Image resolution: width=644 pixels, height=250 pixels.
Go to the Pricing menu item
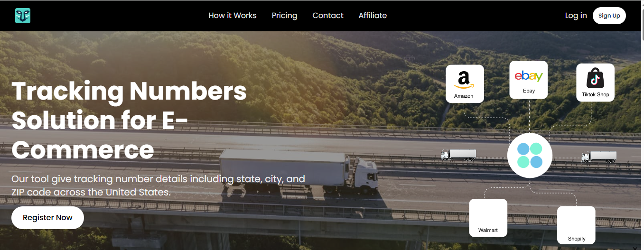(285, 16)
